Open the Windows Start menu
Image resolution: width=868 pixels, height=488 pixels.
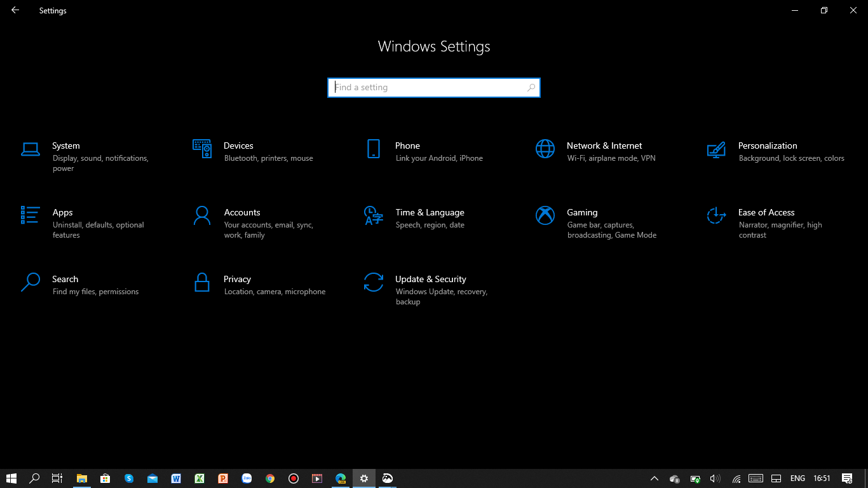[x=11, y=478]
